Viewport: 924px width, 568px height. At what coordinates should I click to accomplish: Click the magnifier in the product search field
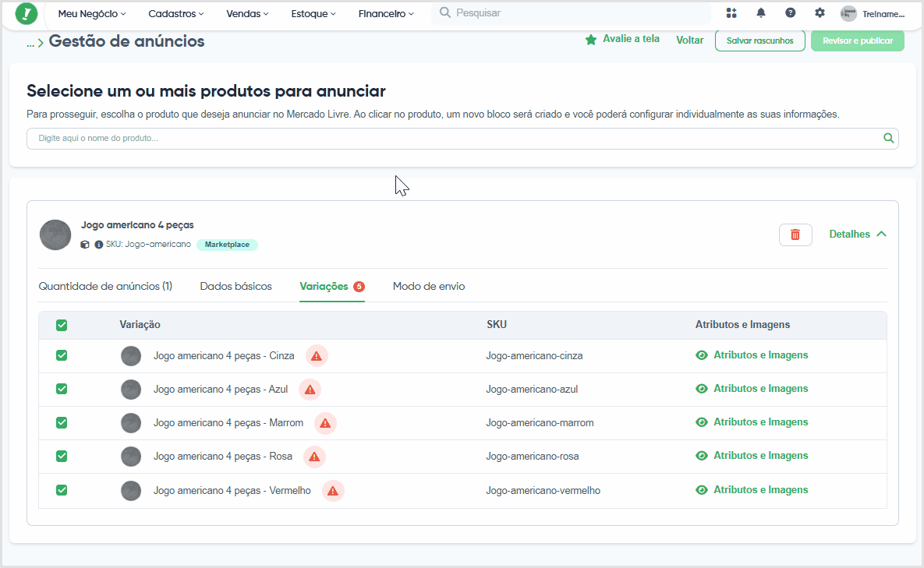pos(889,139)
